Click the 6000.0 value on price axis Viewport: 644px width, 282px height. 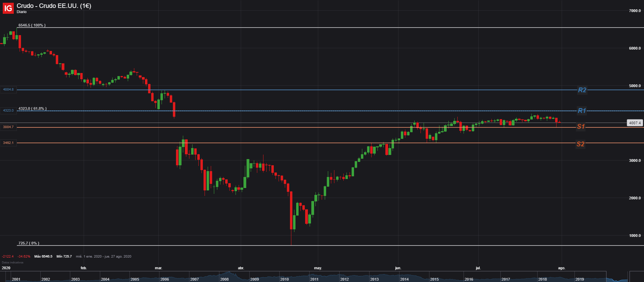click(635, 48)
